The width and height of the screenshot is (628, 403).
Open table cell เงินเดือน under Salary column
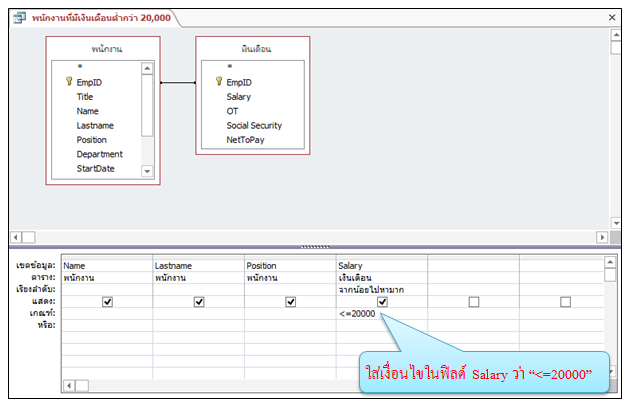coord(382,278)
